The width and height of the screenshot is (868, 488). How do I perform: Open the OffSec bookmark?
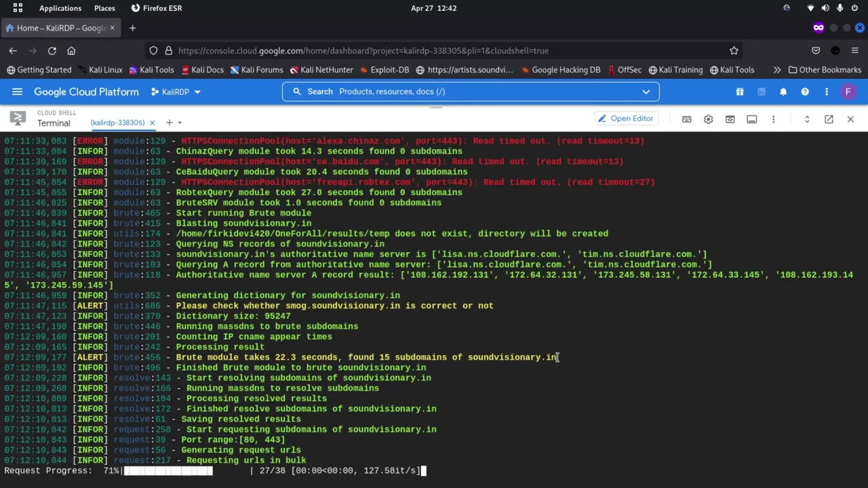[625, 70]
